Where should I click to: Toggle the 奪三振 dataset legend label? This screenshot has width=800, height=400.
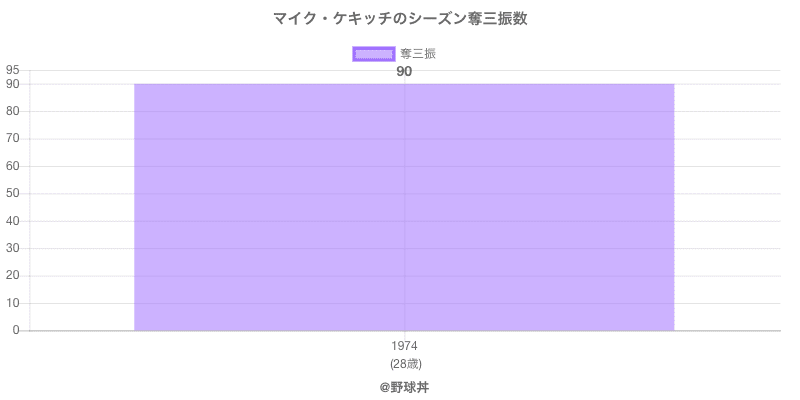417,54
